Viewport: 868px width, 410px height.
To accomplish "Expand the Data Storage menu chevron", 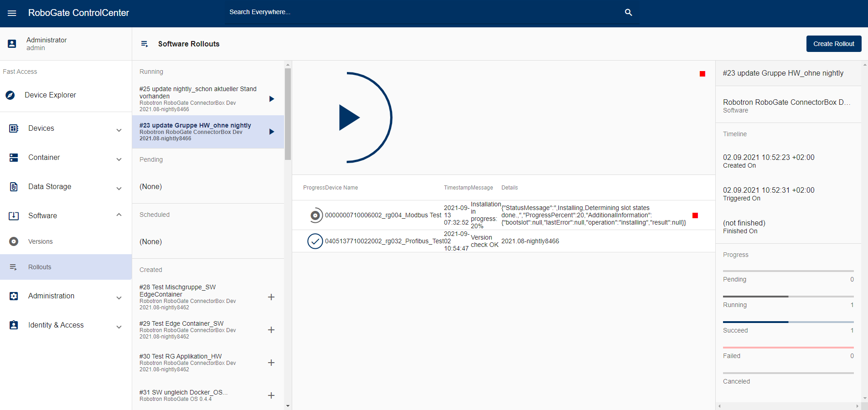I will [x=119, y=189].
